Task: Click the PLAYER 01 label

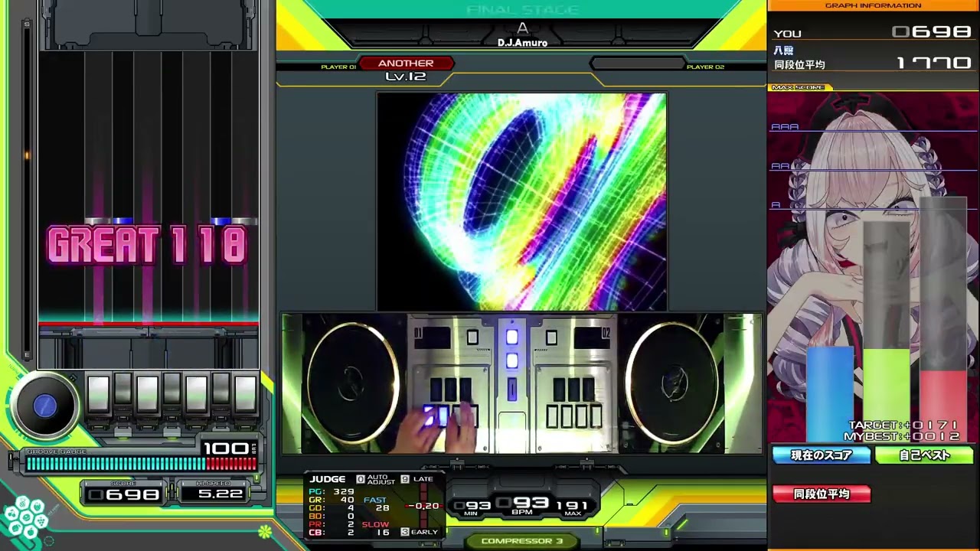Action: [338, 67]
